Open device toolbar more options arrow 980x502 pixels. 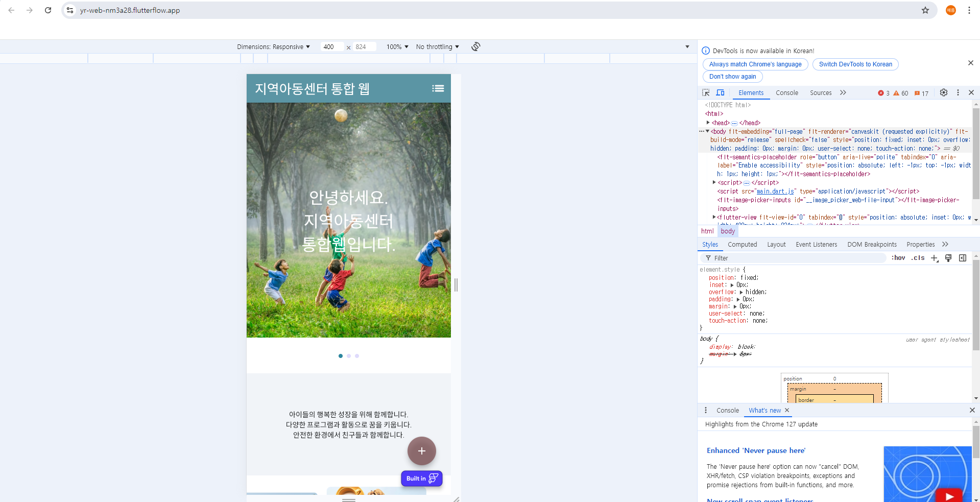[687, 46]
